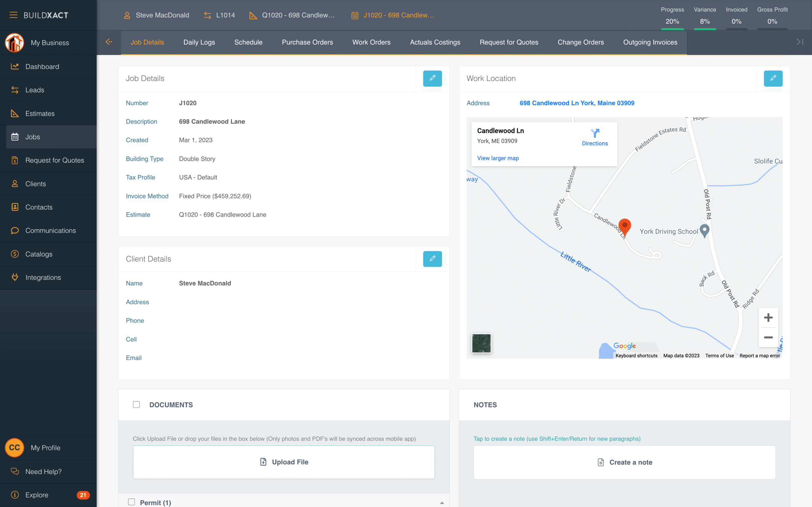The image size is (812, 507).
Task: Zoom in on the map with the plus control
Action: point(768,318)
